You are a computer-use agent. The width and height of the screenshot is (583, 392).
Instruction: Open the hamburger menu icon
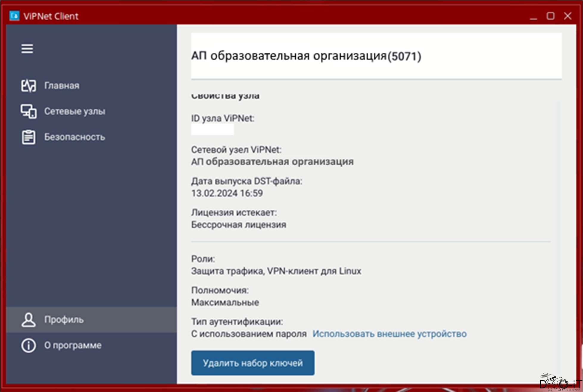pyautogui.click(x=27, y=49)
